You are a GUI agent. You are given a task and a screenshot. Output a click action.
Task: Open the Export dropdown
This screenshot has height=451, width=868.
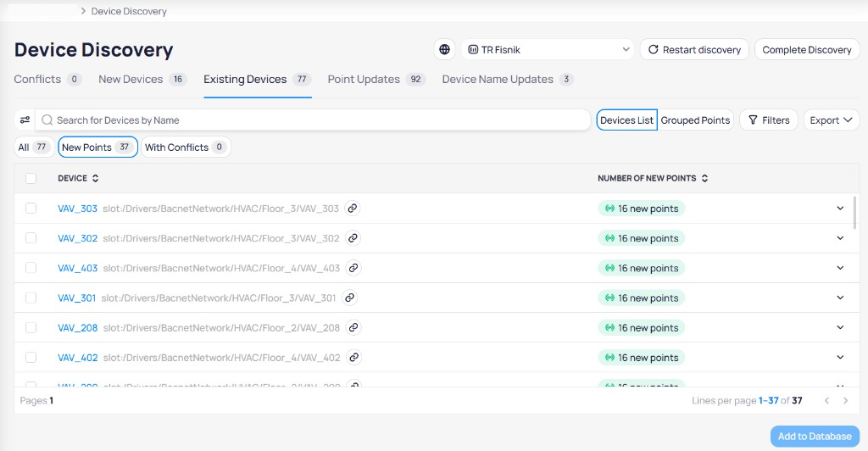(x=831, y=120)
